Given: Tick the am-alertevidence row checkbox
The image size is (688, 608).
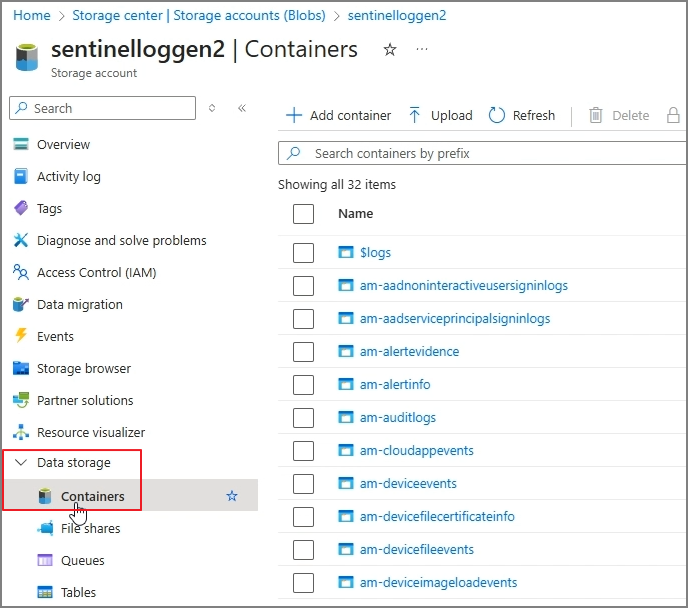Looking at the screenshot, I should tap(303, 351).
